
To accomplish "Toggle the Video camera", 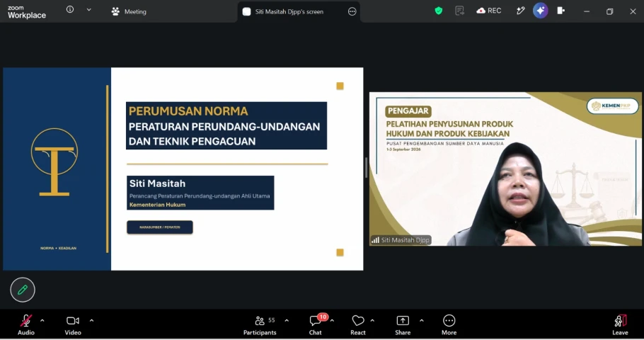I will tap(73, 324).
